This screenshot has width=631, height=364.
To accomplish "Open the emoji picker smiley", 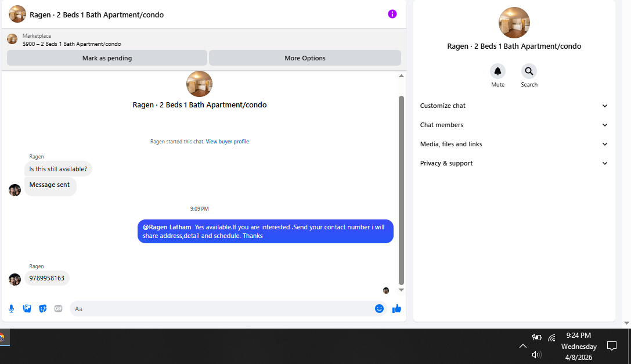I will pyautogui.click(x=379, y=309).
